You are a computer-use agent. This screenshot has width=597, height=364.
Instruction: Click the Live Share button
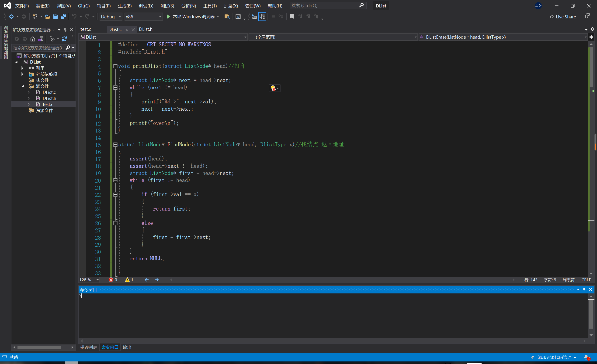pos(562,17)
